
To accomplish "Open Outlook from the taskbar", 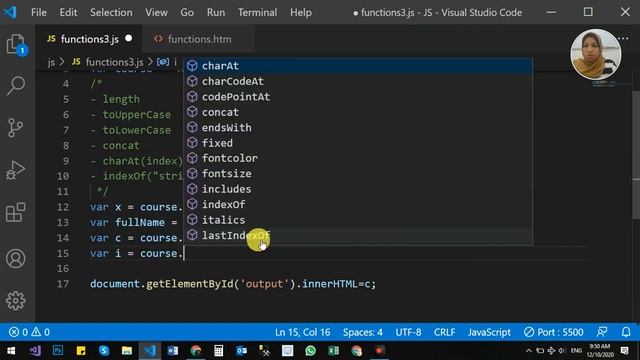I will pyautogui.click(x=241, y=351).
